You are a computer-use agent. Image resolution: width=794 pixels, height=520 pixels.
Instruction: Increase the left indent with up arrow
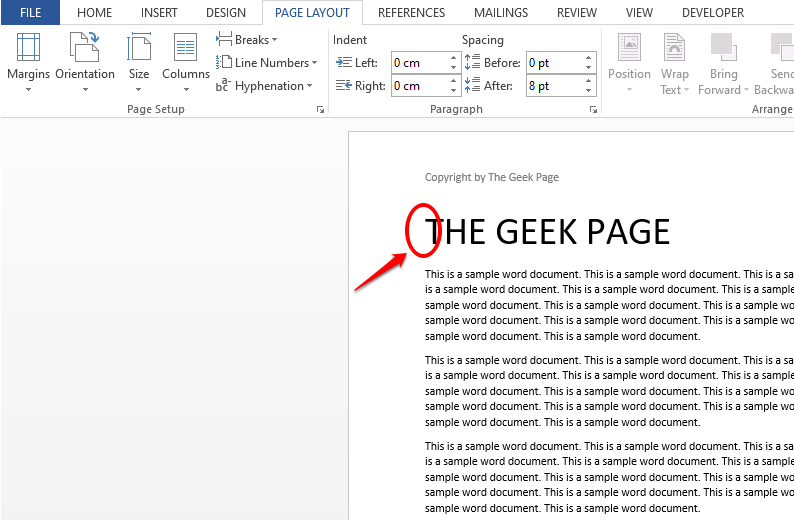click(453, 58)
